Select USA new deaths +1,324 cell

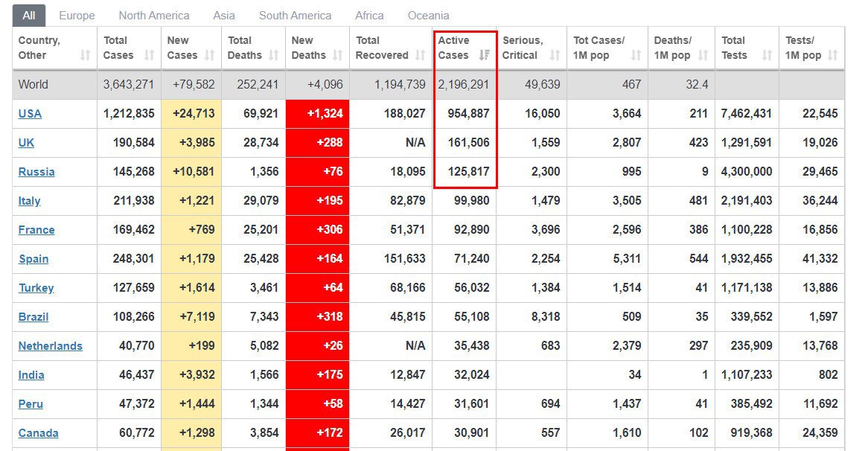click(x=318, y=113)
